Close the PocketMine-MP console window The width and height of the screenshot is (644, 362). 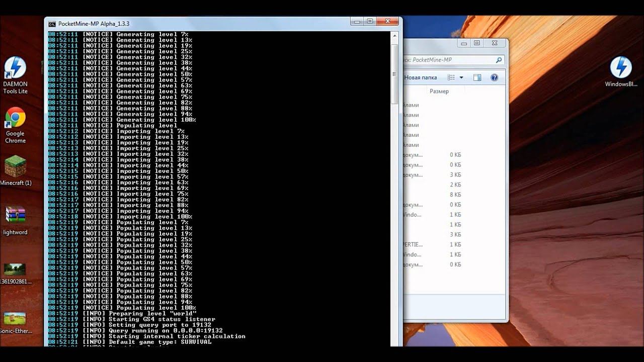388,21
